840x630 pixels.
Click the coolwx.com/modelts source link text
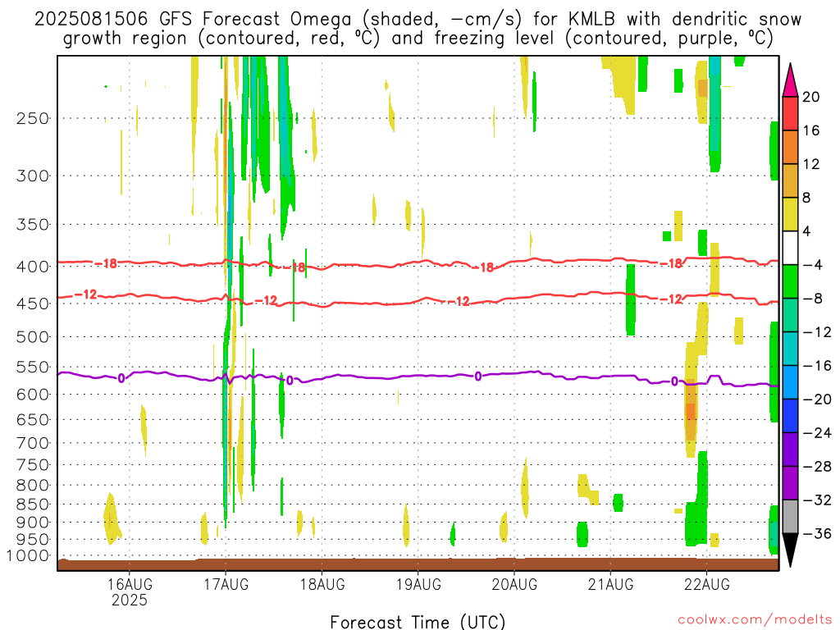click(x=755, y=620)
